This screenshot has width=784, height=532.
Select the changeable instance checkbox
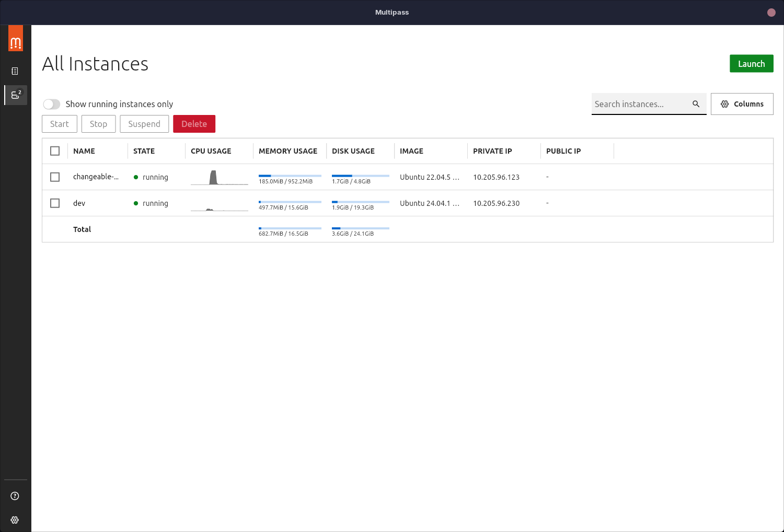[x=55, y=177]
